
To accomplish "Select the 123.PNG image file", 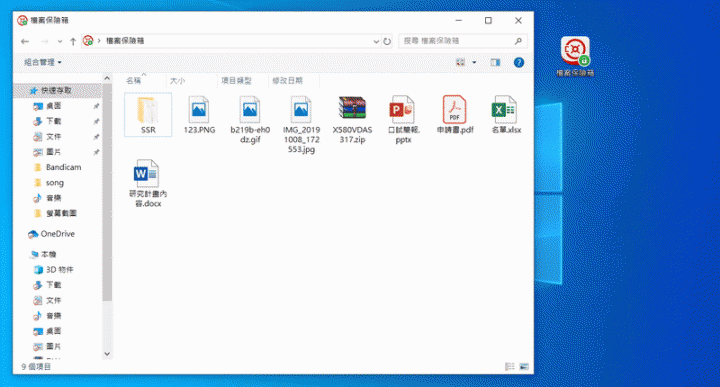I will (199, 115).
